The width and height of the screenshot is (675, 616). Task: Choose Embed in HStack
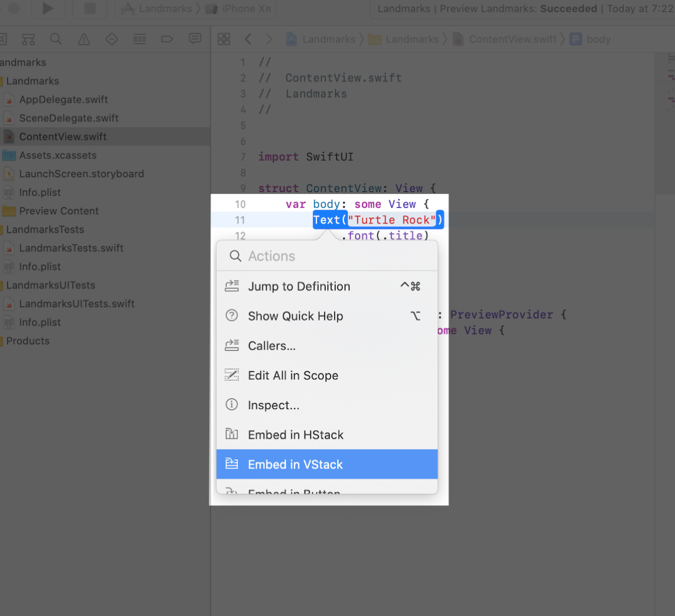[327, 435]
